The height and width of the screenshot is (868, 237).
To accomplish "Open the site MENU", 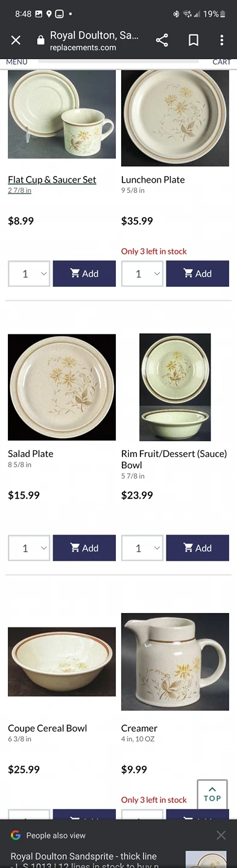I will pyautogui.click(x=16, y=61).
